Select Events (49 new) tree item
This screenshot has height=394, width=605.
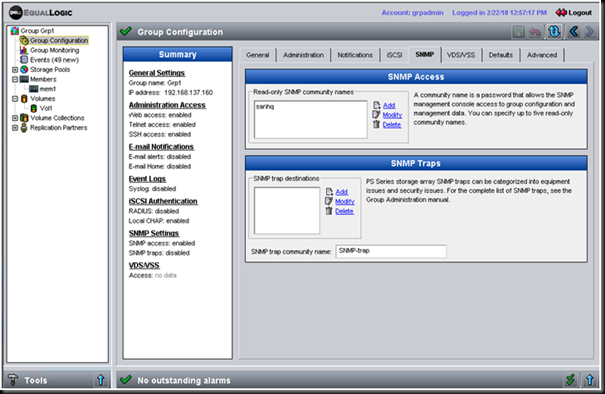pos(54,60)
